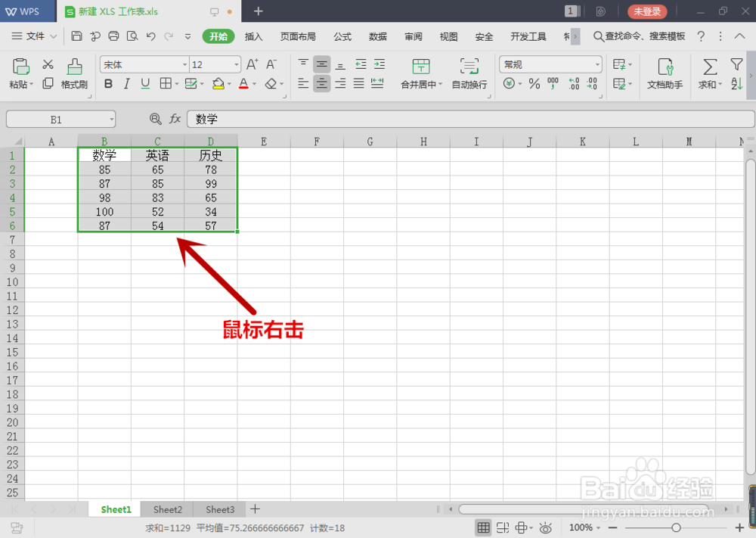Image resolution: width=756 pixels, height=538 pixels.
Task: Click the AutoSum (求和) sigma icon
Action: pyautogui.click(x=710, y=67)
